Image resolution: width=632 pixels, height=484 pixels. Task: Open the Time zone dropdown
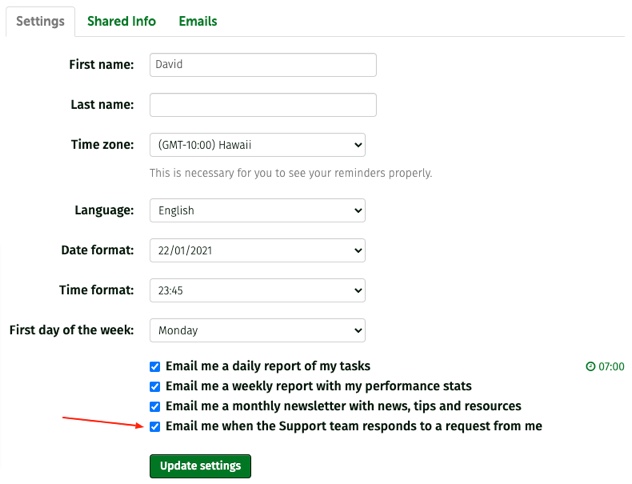pos(258,145)
